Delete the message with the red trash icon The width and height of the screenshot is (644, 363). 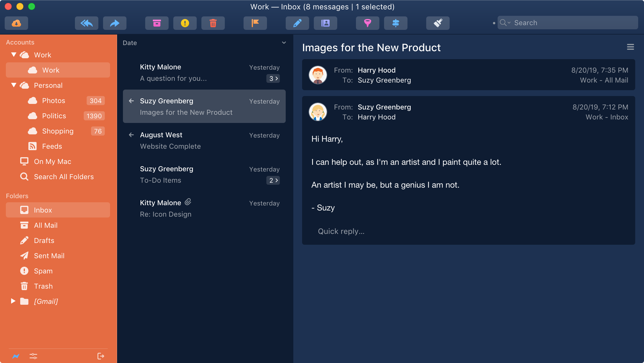[213, 23]
